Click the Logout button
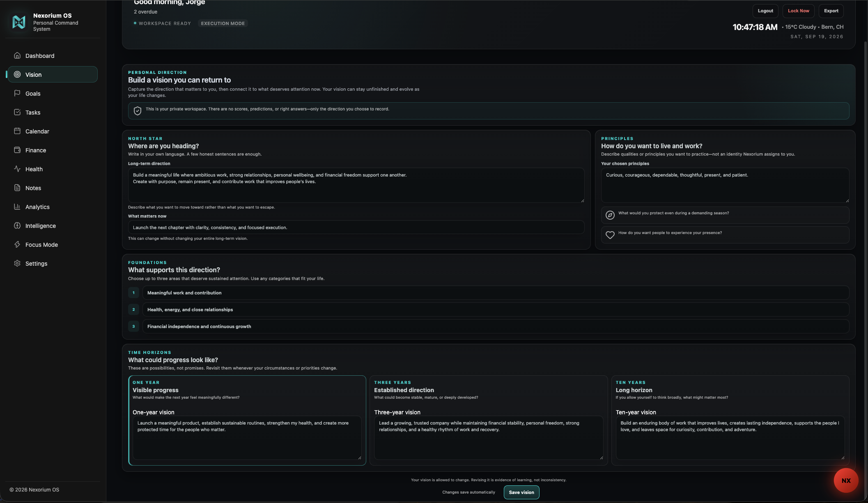This screenshot has height=503, width=868. (765, 11)
